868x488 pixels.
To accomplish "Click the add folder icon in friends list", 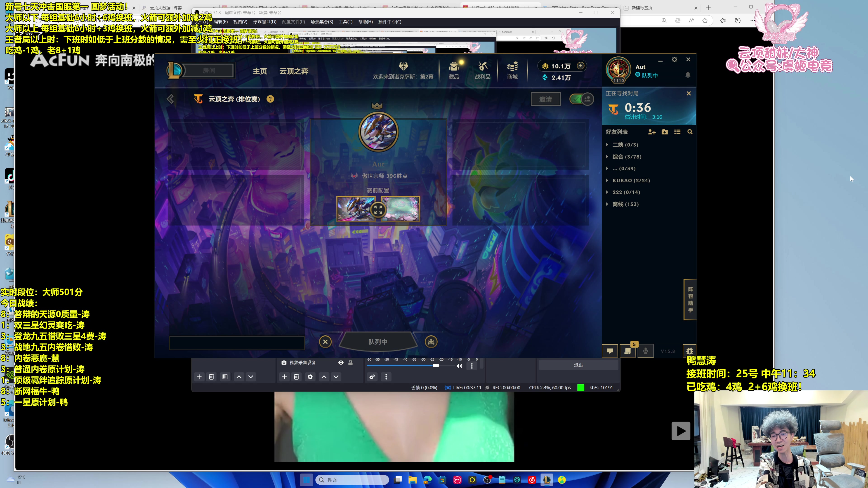I will click(665, 132).
